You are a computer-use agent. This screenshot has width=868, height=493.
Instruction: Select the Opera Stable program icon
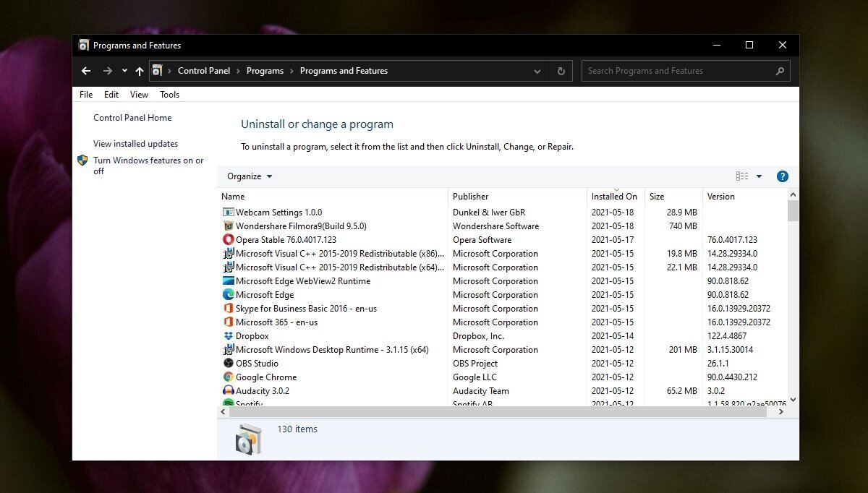point(229,239)
